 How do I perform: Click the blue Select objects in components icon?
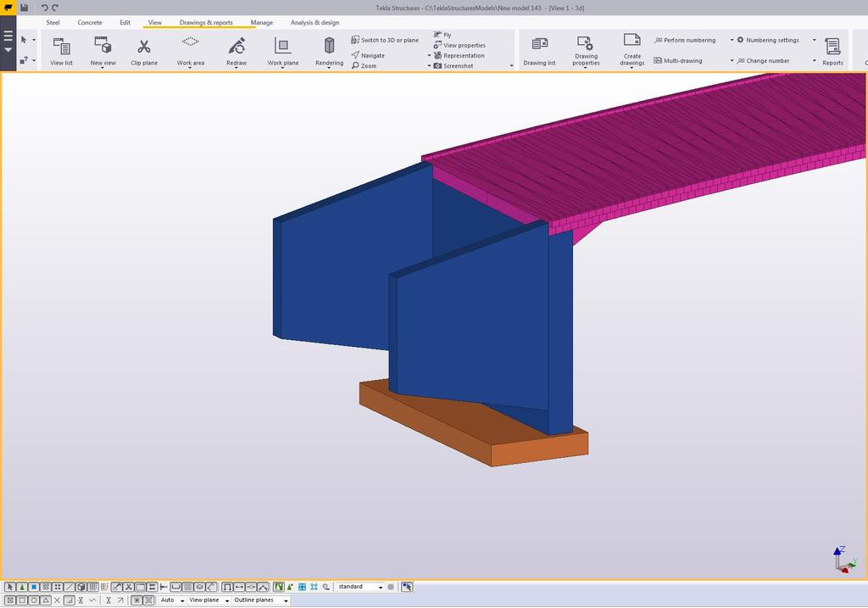point(303,587)
